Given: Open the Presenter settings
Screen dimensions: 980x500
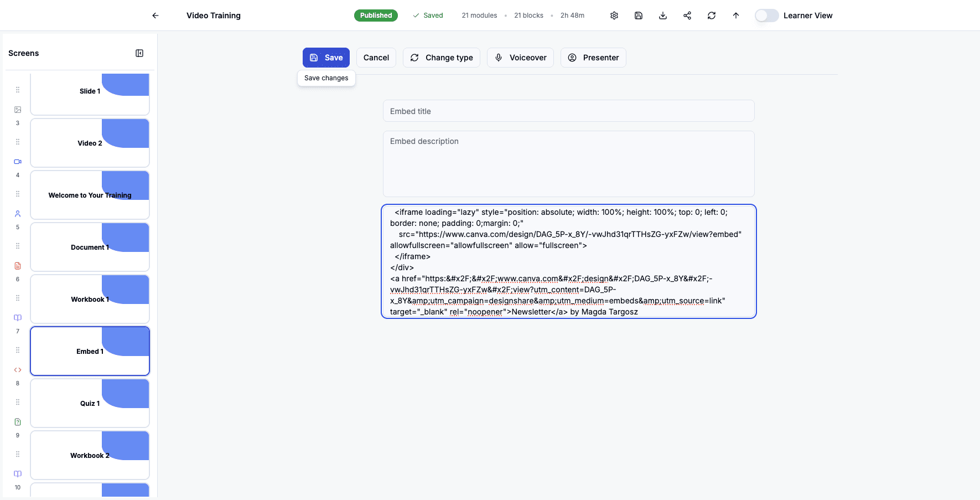Looking at the screenshot, I should [x=593, y=57].
